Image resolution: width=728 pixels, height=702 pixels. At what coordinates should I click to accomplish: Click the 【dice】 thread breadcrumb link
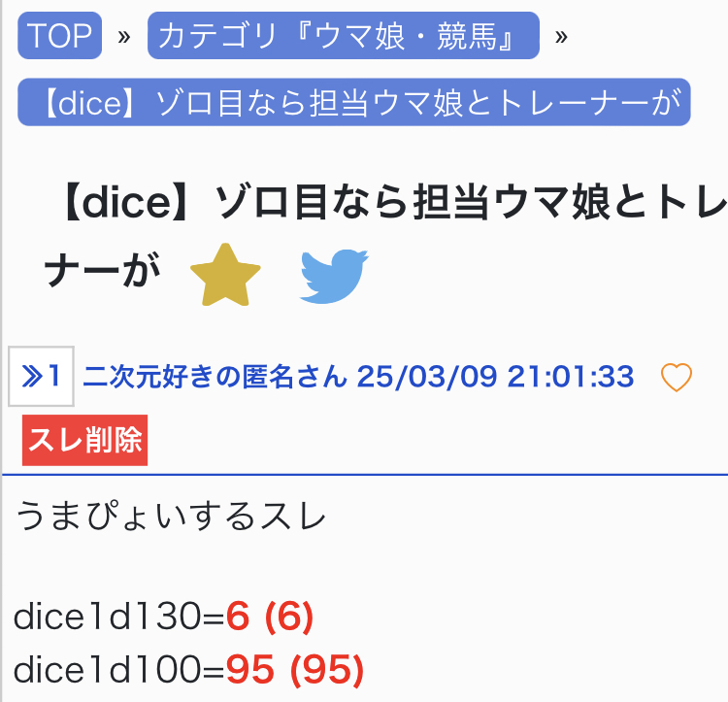coord(353,103)
